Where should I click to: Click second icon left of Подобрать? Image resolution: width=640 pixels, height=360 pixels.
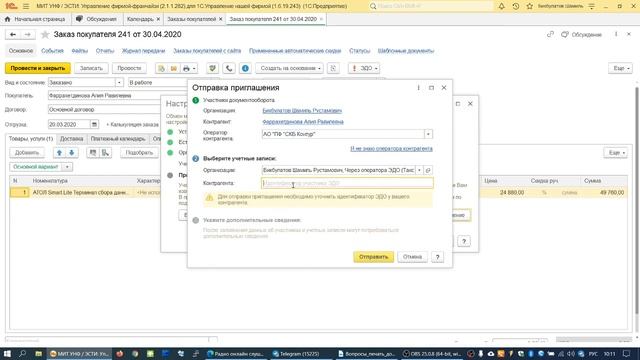(105, 153)
